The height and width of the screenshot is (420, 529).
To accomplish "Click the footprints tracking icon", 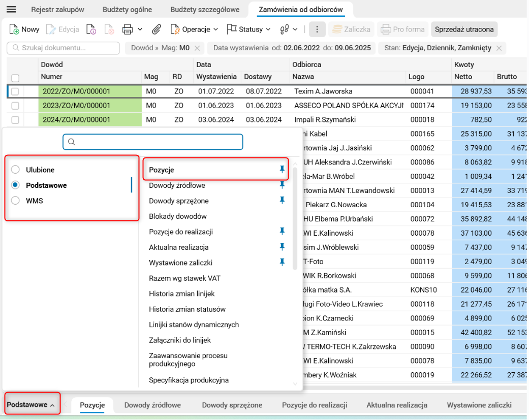I will pyautogui.click(x=285, y=29).
